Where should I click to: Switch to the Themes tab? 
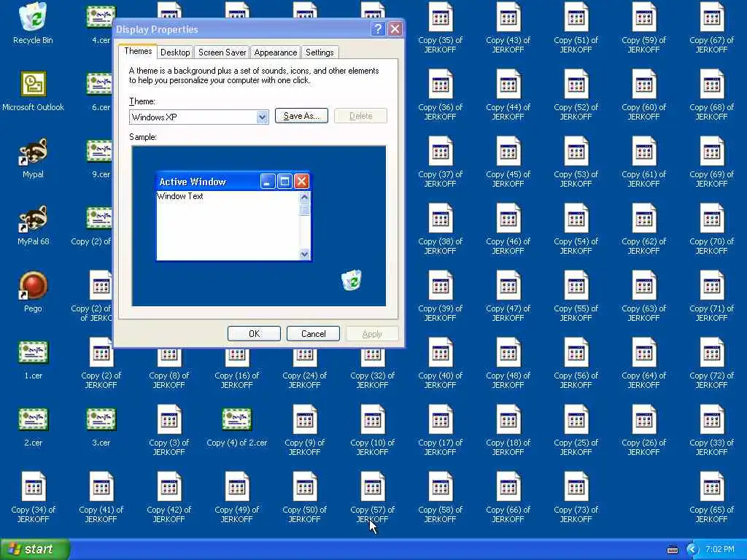coord(138,51)
